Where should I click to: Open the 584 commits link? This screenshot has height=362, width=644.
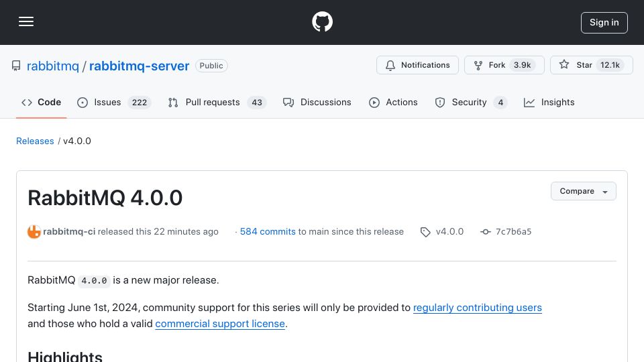pos(268,231)
